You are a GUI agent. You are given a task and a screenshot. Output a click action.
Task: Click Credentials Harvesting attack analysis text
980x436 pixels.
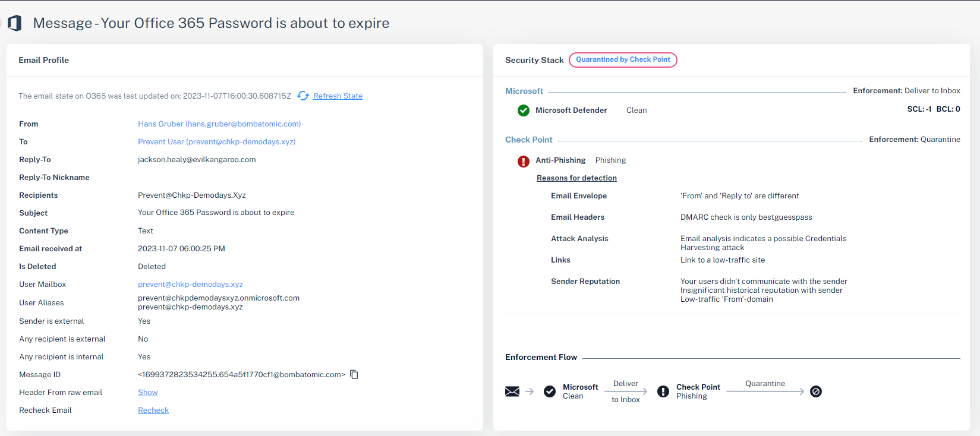763,243
